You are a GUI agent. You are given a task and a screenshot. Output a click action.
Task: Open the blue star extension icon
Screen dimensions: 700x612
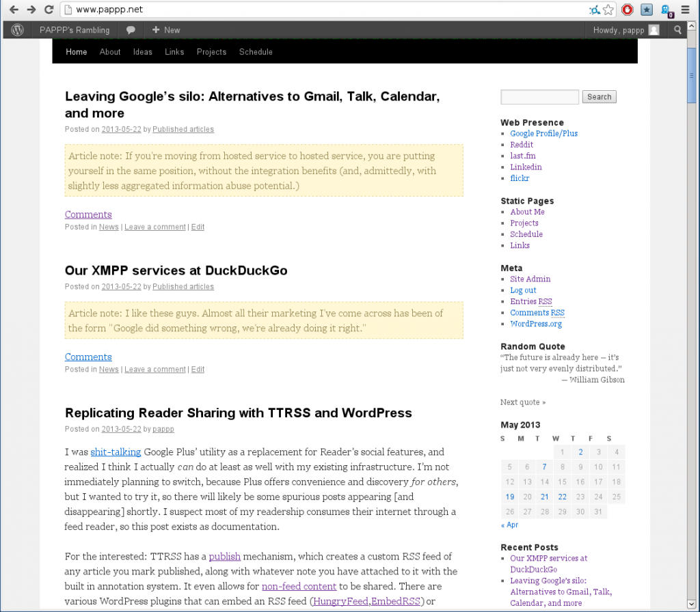tap(647, 10)
